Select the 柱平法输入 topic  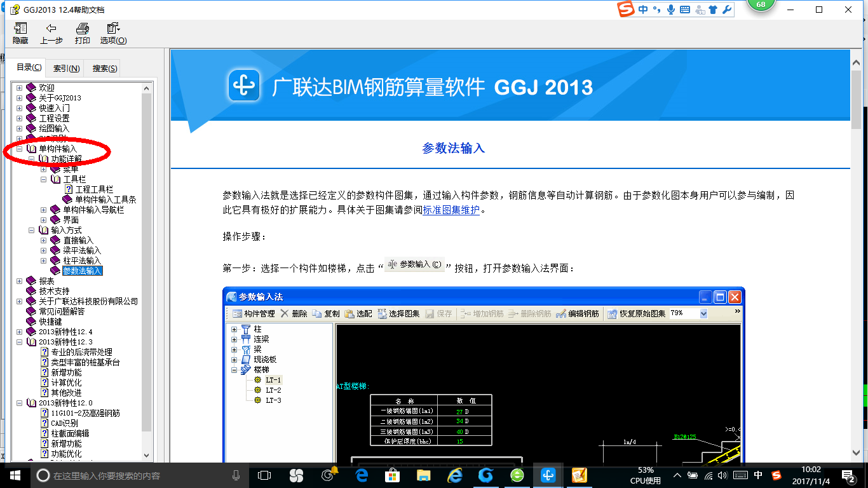click(x=82, y=261)
